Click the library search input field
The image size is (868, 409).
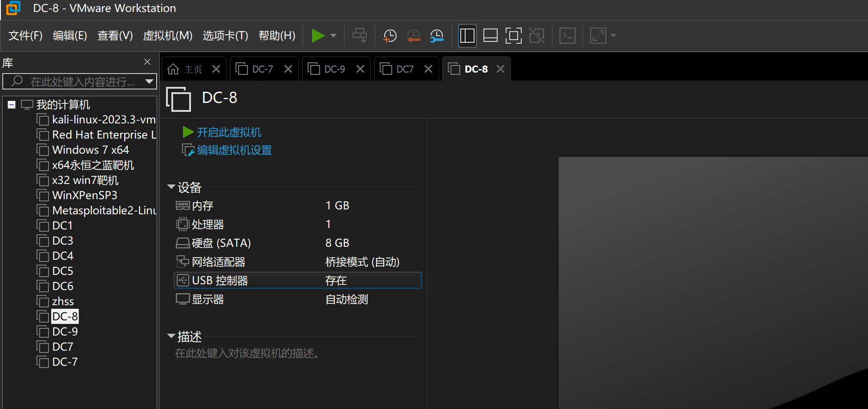[82, 82]
